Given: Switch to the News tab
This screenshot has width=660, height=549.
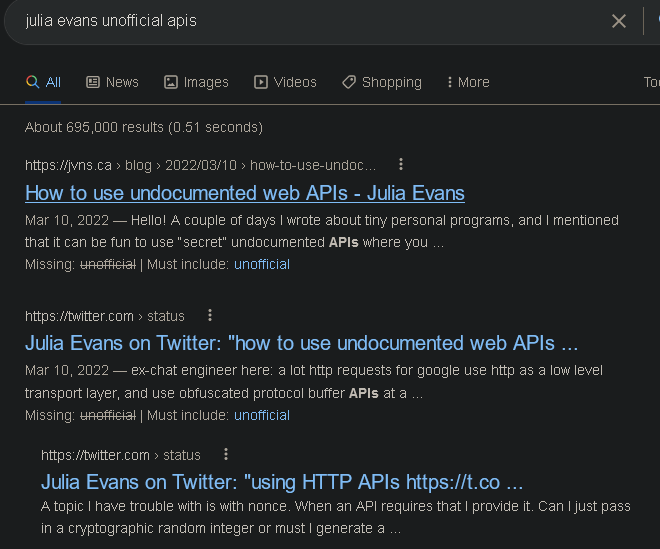Looking at the screenshot, I should pos(112,82).
